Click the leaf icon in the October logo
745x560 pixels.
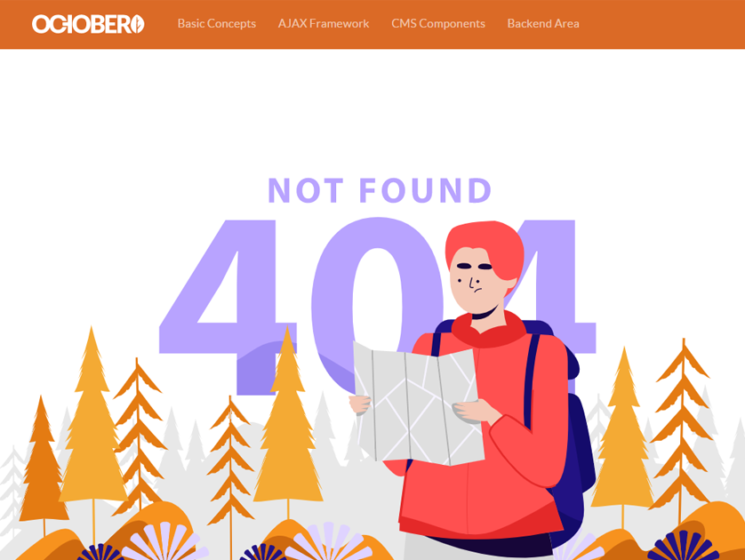138,24
